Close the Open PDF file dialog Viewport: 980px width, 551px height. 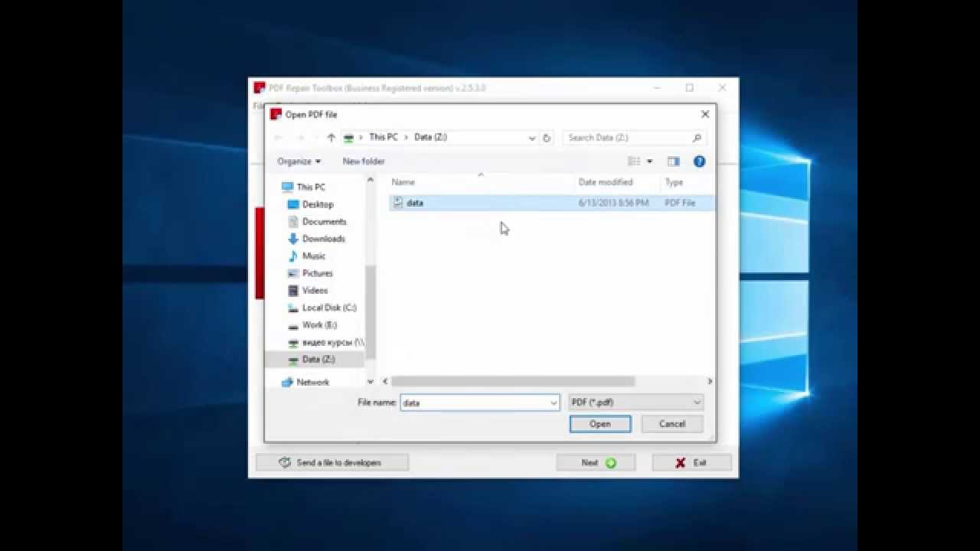[705, 114]
